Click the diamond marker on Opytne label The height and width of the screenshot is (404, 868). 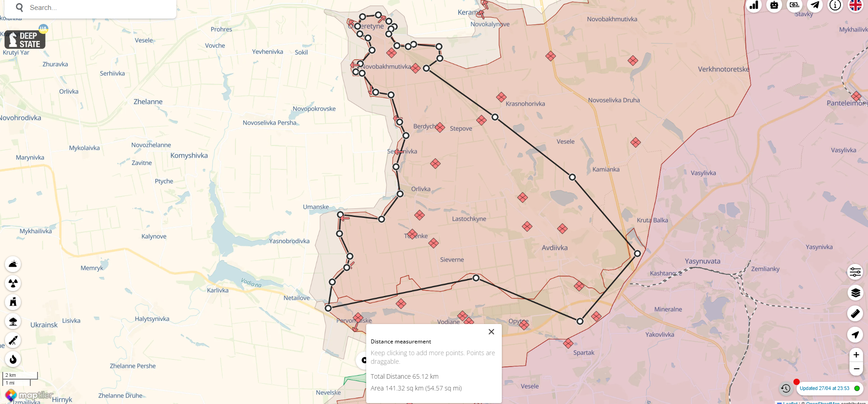tap(524, 324)
